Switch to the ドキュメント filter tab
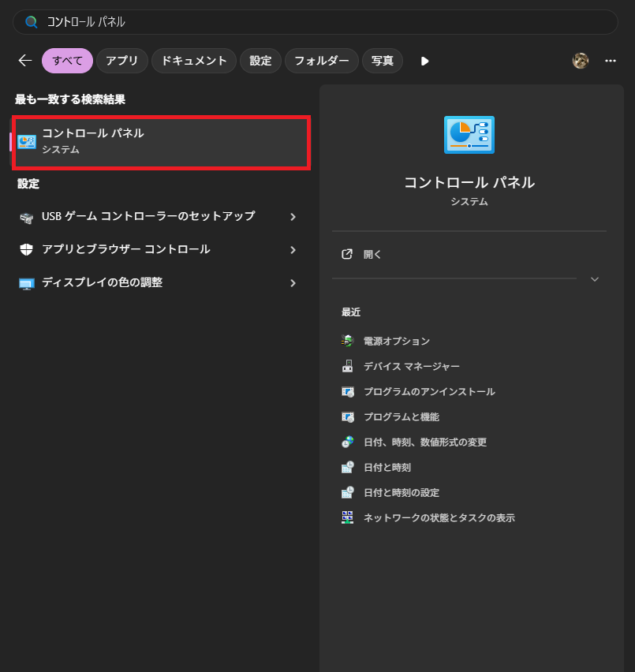635x672 pixels. pos(193,61)
